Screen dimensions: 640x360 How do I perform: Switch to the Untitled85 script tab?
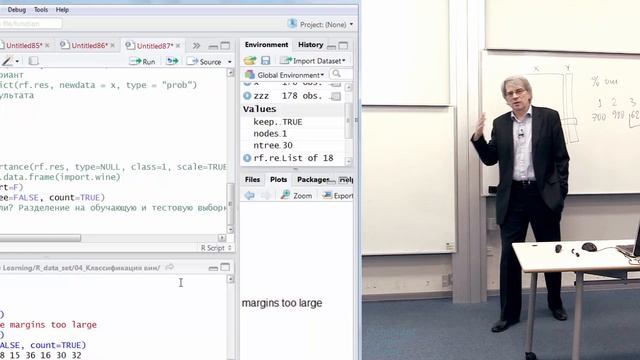(23, 45)
